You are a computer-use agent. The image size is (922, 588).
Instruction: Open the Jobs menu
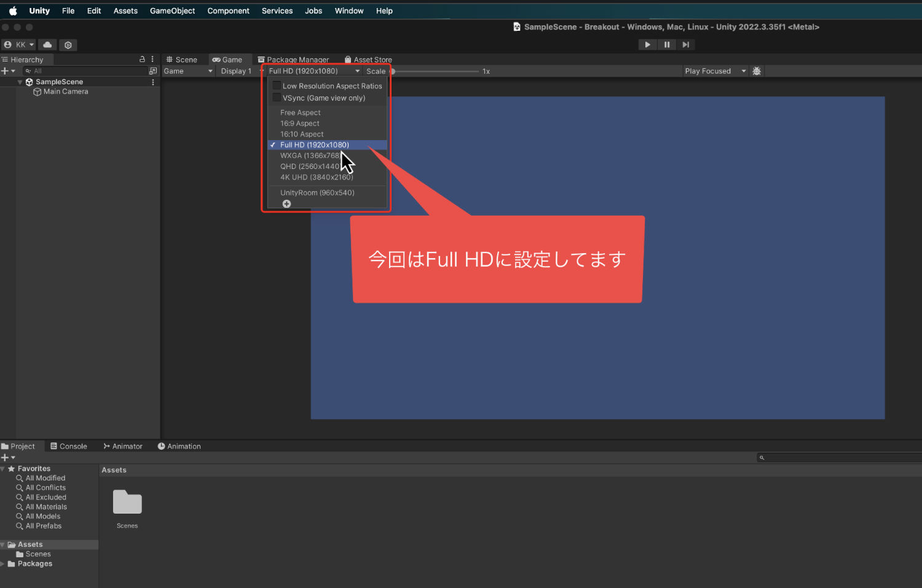coord(313,11)
